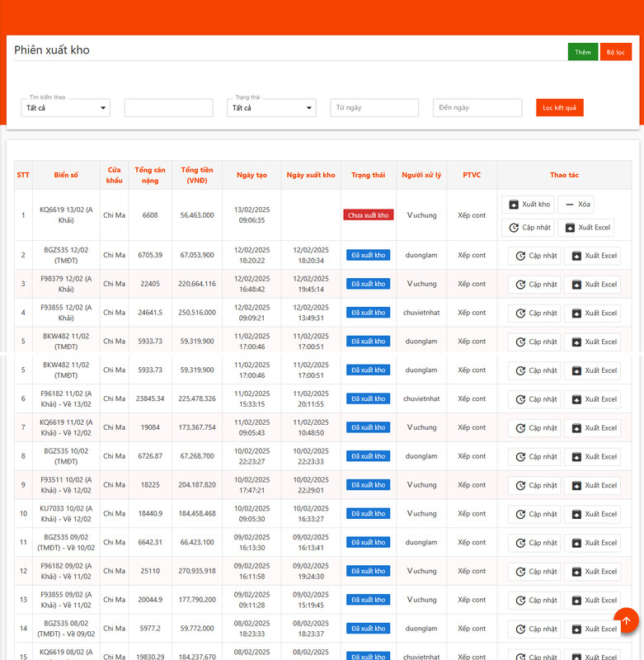Viewport: 644px width, 660px height.
Task: Update the F93511 10/02 session
Action: click(534, 485)
